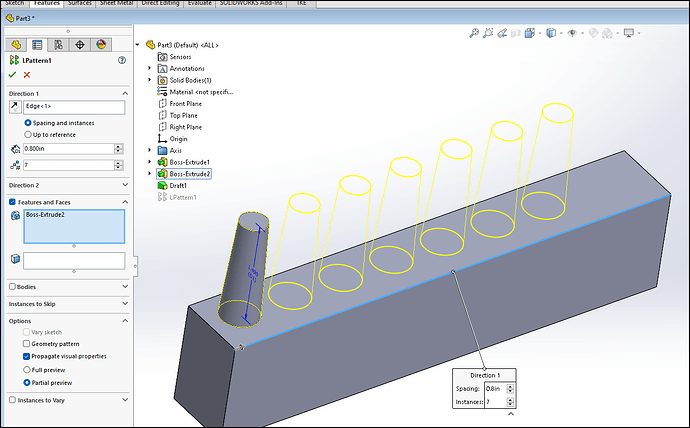
Task: Click Section View icon
Action: point(516,33)
